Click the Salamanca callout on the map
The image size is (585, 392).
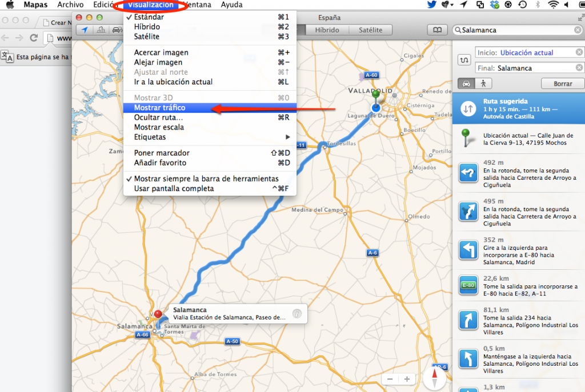click(x=238, y=314)
